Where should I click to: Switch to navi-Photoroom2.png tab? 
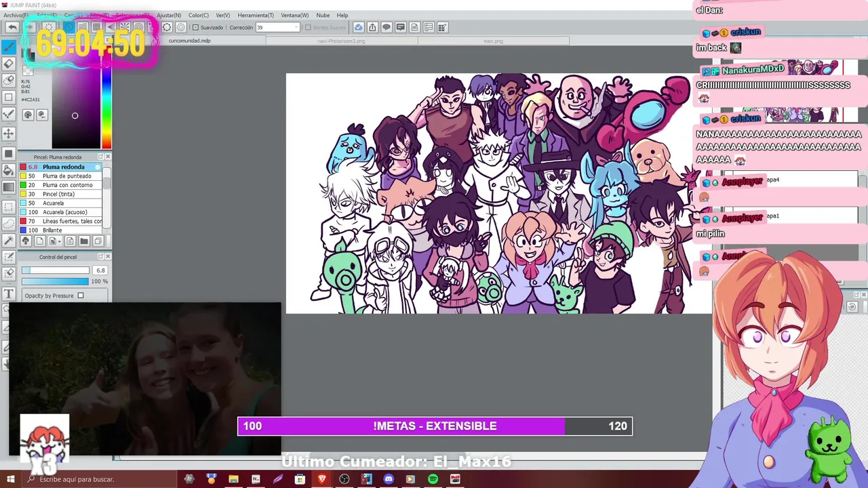point(342,41)
